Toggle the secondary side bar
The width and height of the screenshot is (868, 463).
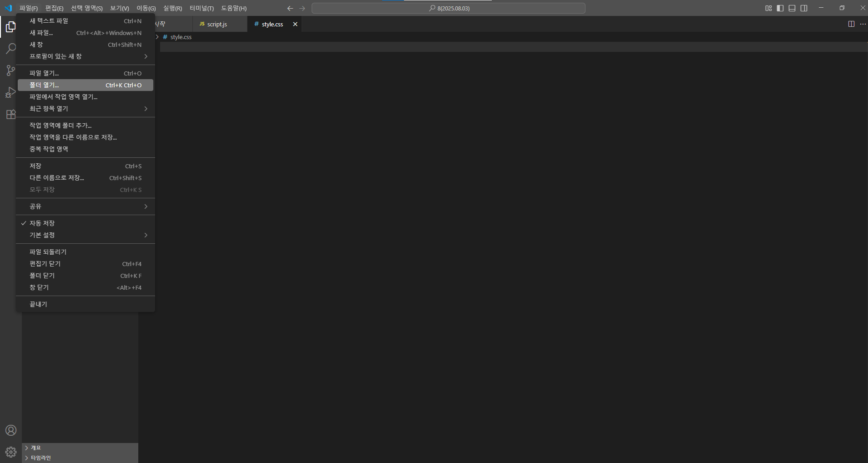[x=804, y=8]
